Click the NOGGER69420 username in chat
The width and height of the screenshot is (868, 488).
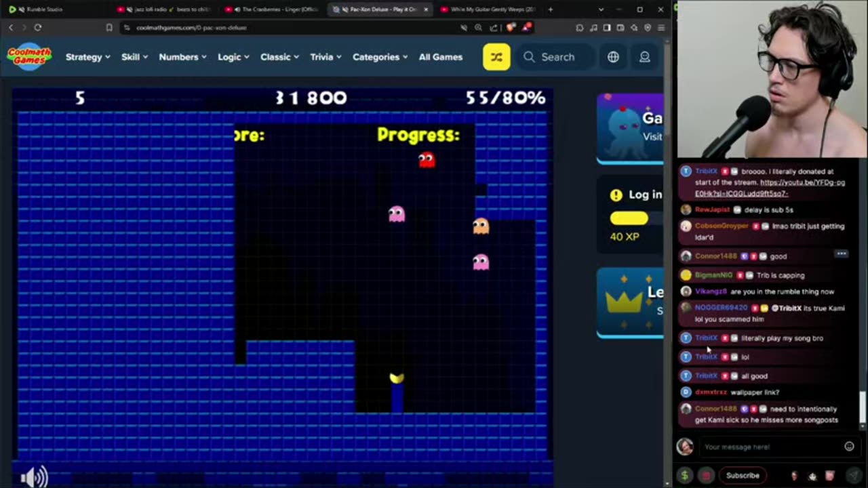(721, 308)
